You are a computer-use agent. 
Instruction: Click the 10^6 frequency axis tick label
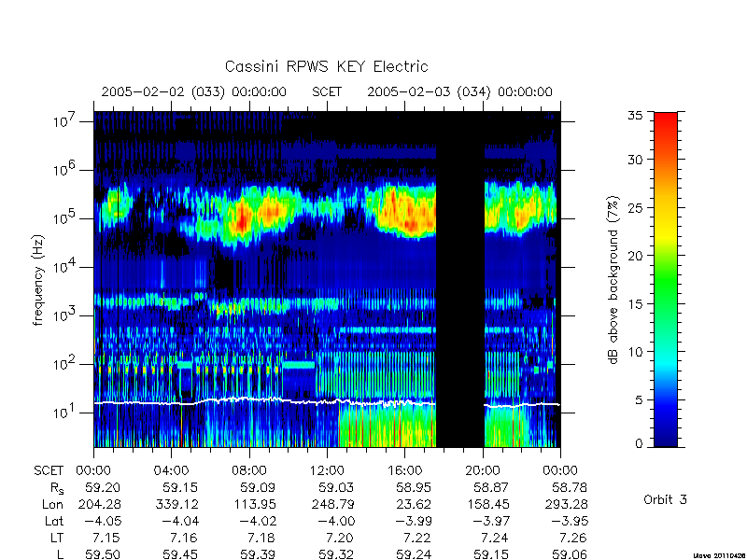click(65, 170)
